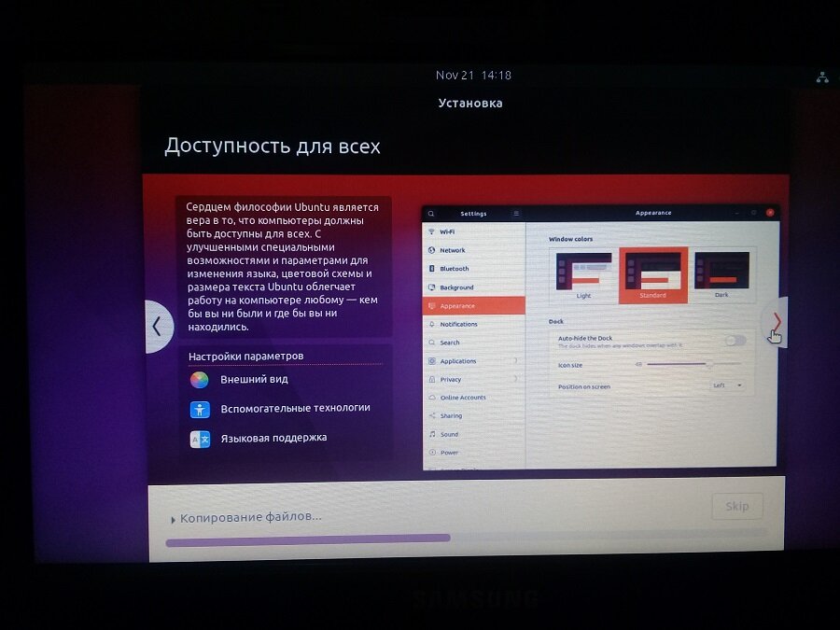Go to the next installer slide
The height and width of the screenshot is (630, 840).
(x=776, y=323)
